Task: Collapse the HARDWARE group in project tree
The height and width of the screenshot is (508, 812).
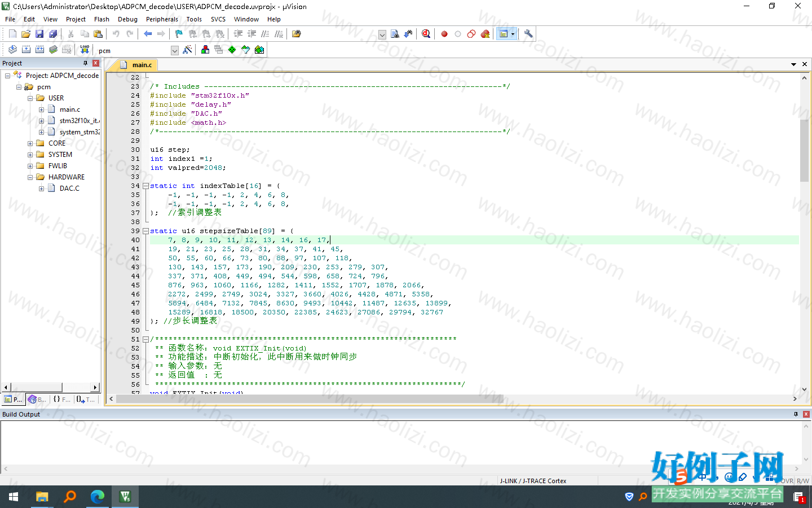Action: pos(30,177)
